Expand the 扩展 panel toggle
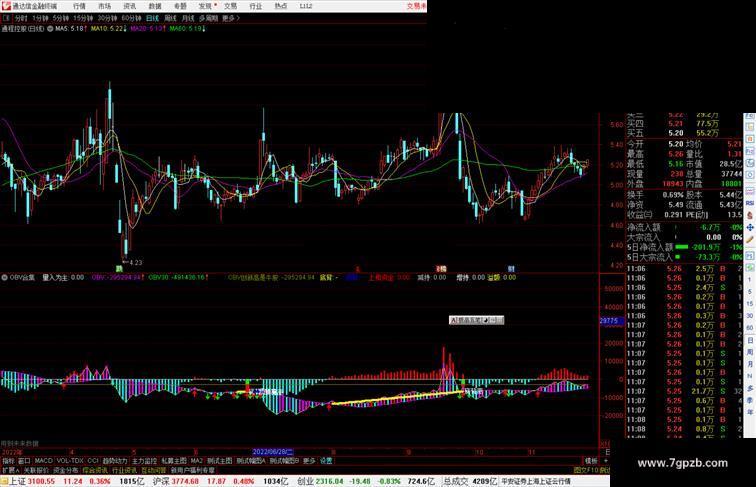 click(x=10, y=470)
